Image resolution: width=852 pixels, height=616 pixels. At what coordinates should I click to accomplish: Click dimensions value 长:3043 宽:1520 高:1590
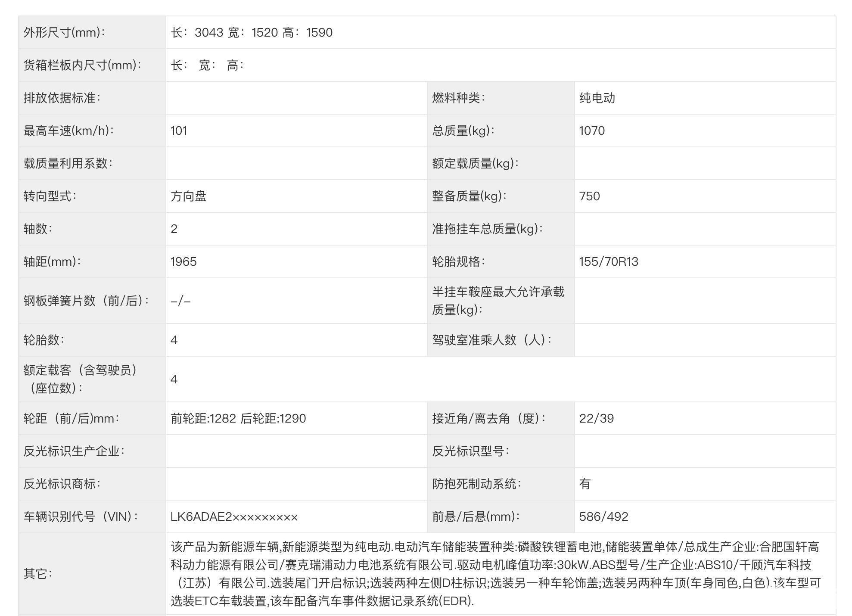click(x=252, y=33)
